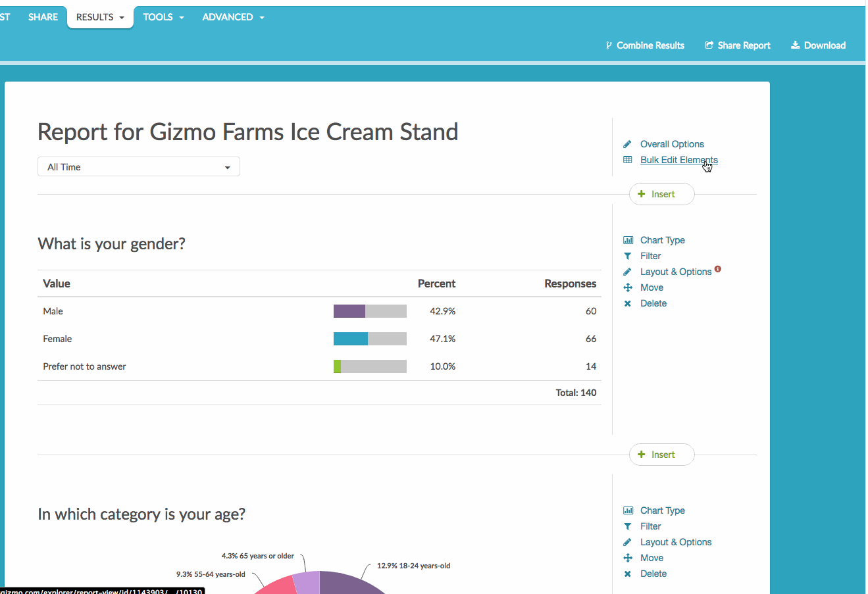Click the plus icon above the age question
868x594 pixels.
[642, 455]
